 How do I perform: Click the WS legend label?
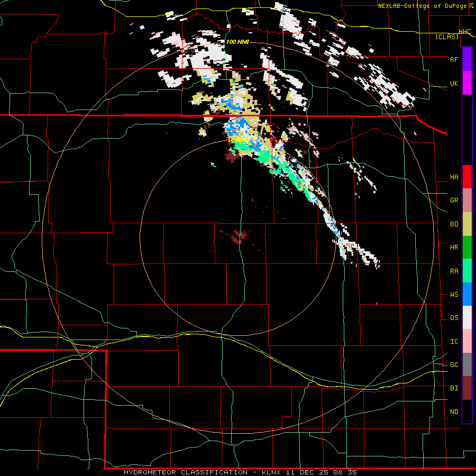pyautogui.click(x=454, y=294)
